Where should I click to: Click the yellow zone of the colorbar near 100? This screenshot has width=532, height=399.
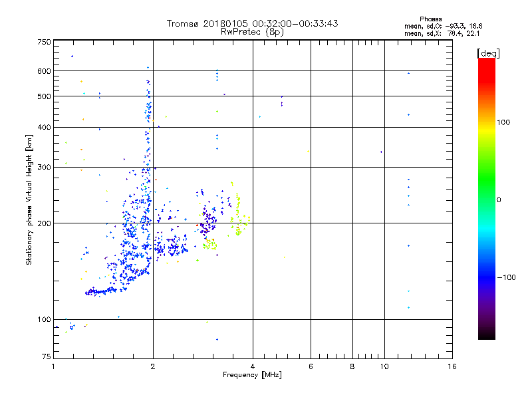487,130
